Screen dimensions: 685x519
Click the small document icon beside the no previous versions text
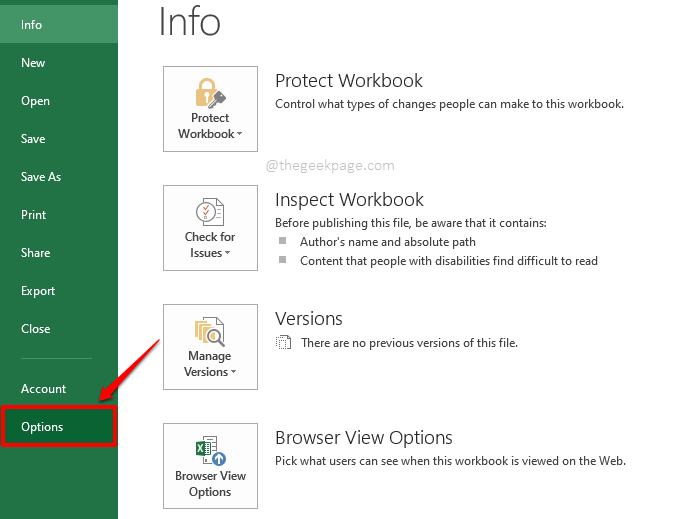coord(284,343)
